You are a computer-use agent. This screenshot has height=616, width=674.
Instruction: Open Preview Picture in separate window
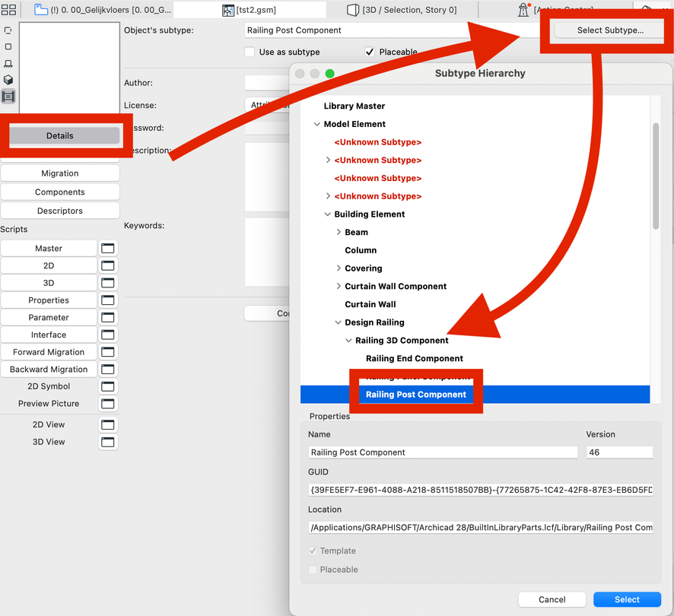tap(107, 404)
